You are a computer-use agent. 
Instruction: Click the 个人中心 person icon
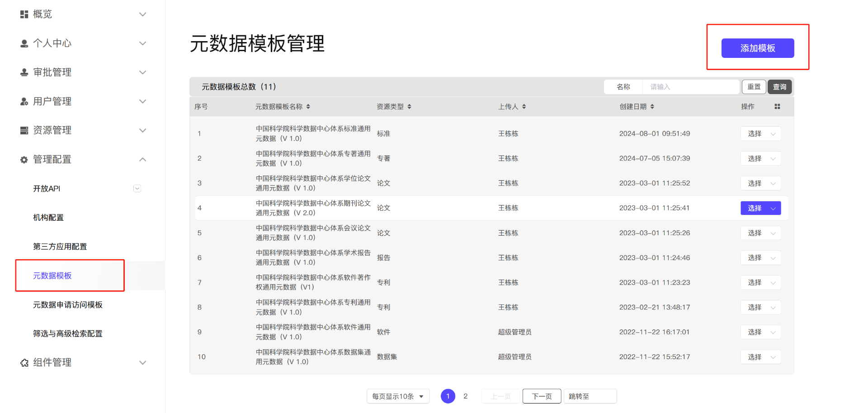(x=24, y=43)
